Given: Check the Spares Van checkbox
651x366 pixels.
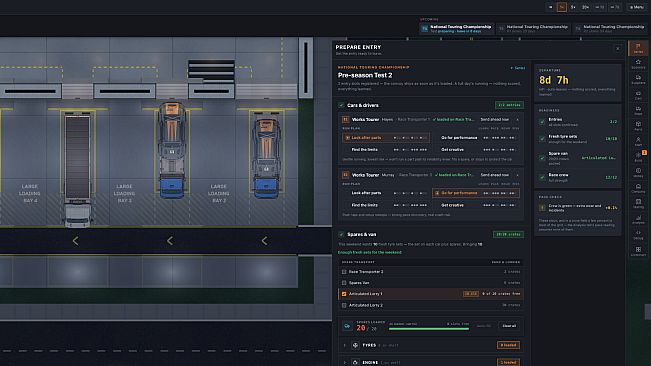Looking at the screenshot, I should click(344, 283).
